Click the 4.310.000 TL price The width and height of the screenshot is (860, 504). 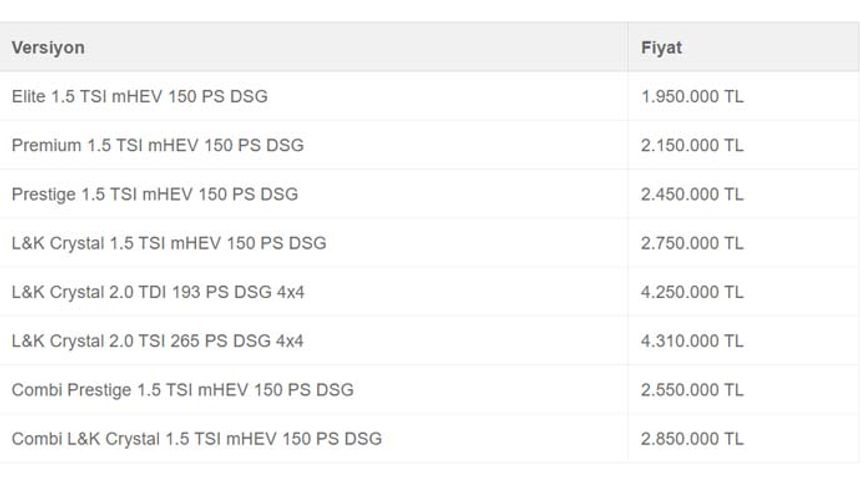[692, 341]
